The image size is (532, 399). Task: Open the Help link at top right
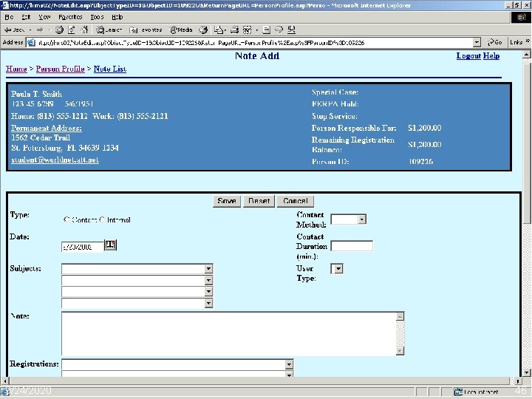(x=491, y=56)
